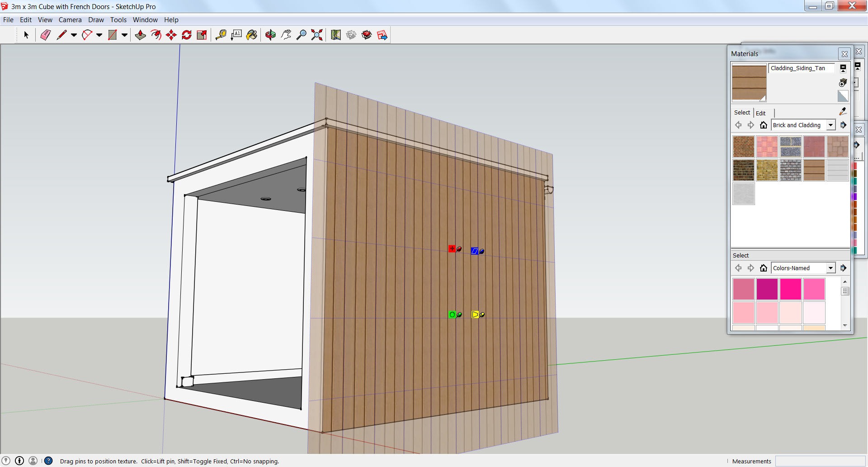The height and width of the screenshot is (467, 868).
Task: Toggle the secondary selection pane display
Action: tap(843, 68)
